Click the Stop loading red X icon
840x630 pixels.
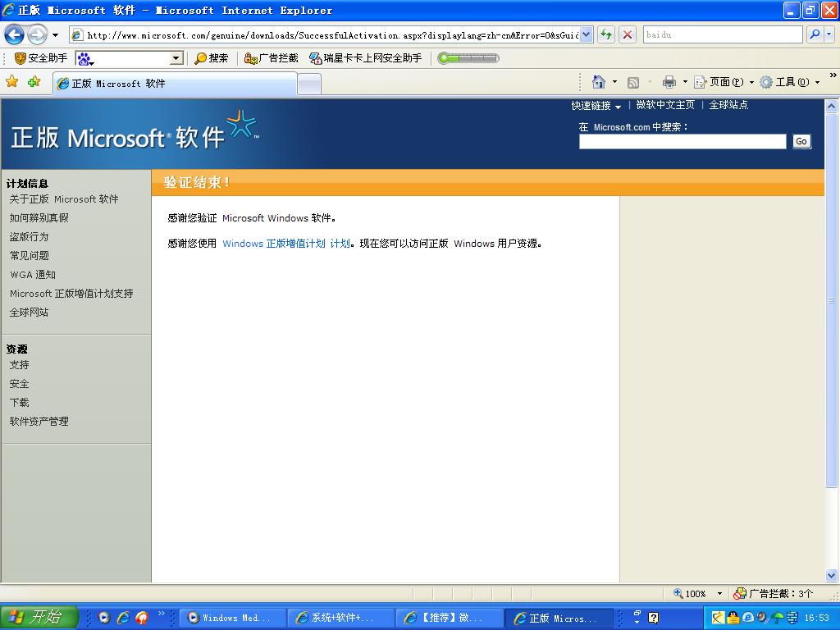tap(628, 34)
